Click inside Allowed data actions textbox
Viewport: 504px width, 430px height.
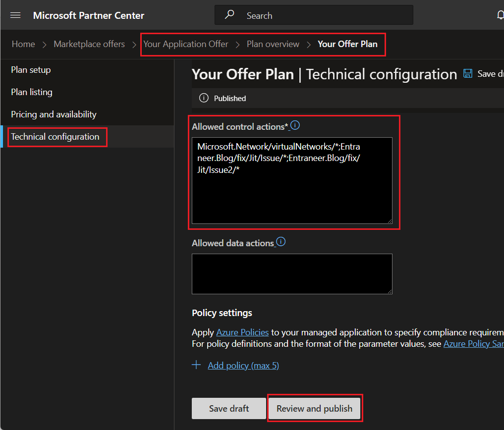point(292,274)
